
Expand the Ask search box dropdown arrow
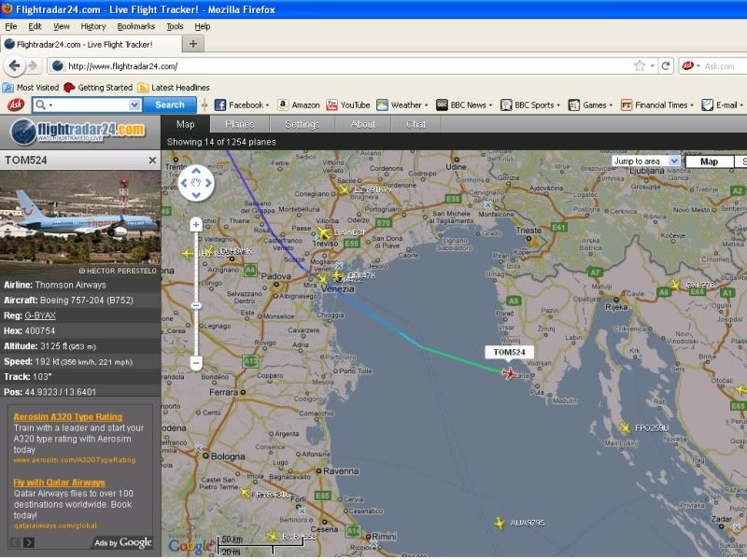point(134,105)
